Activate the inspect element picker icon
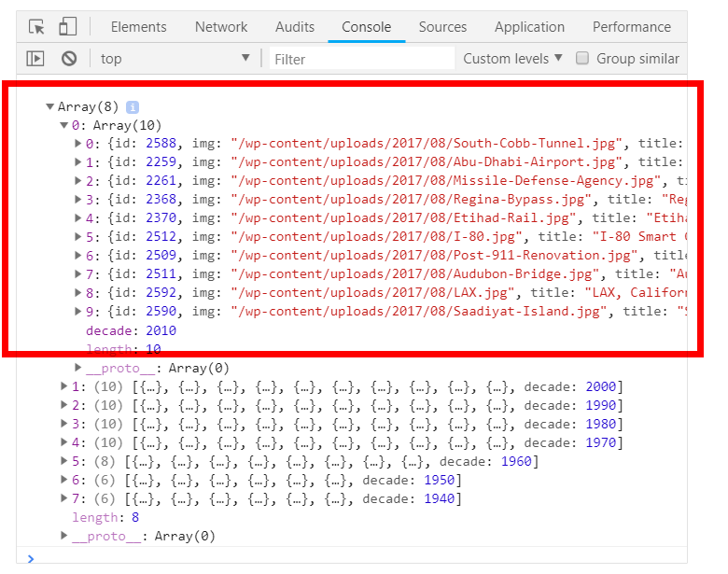 (x=36, y=27)
